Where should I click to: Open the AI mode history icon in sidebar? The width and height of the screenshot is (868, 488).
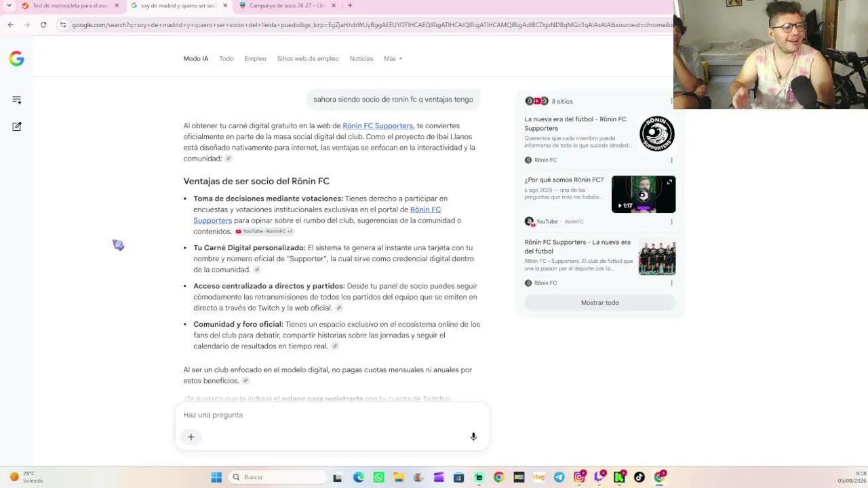[17, 100]
